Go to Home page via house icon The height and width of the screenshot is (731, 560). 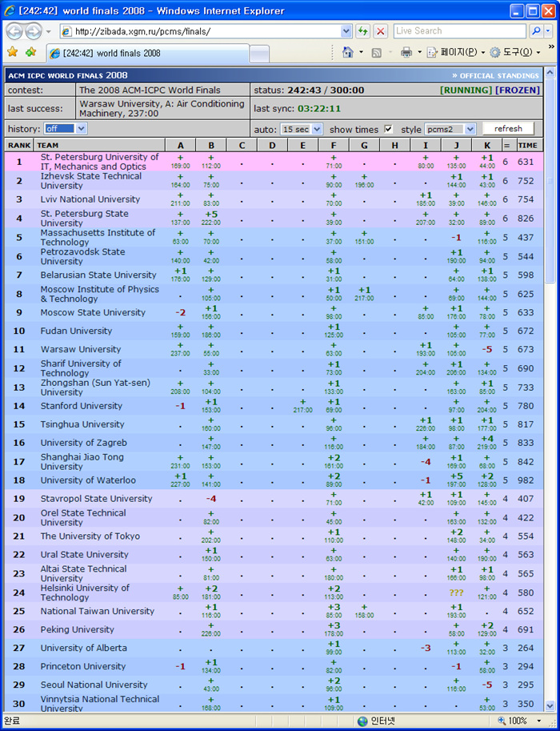347,52
